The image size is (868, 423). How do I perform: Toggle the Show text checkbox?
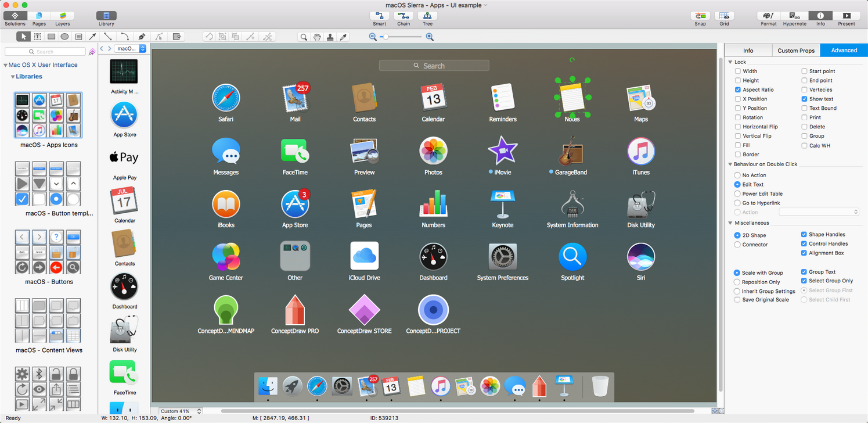[x=805, y=99]
